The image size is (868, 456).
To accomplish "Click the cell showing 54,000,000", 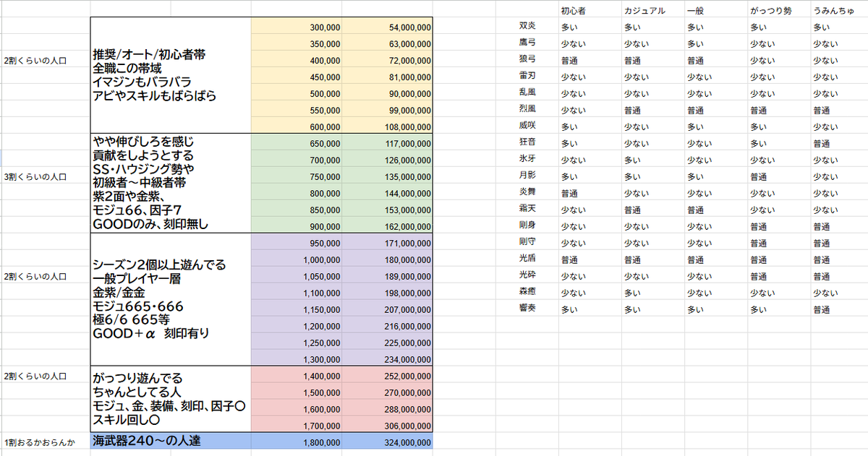I will click(388, 27).
